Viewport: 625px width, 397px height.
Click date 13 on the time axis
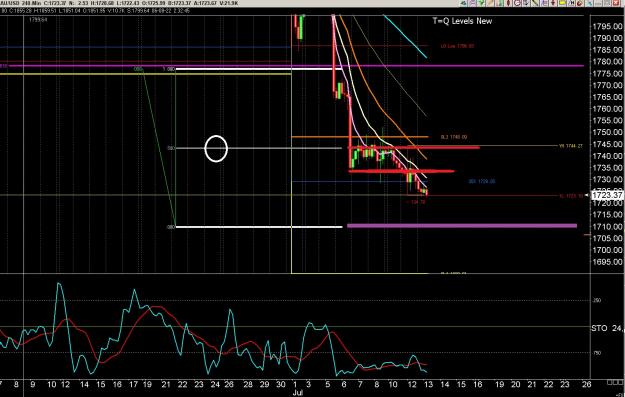[428, 384]
